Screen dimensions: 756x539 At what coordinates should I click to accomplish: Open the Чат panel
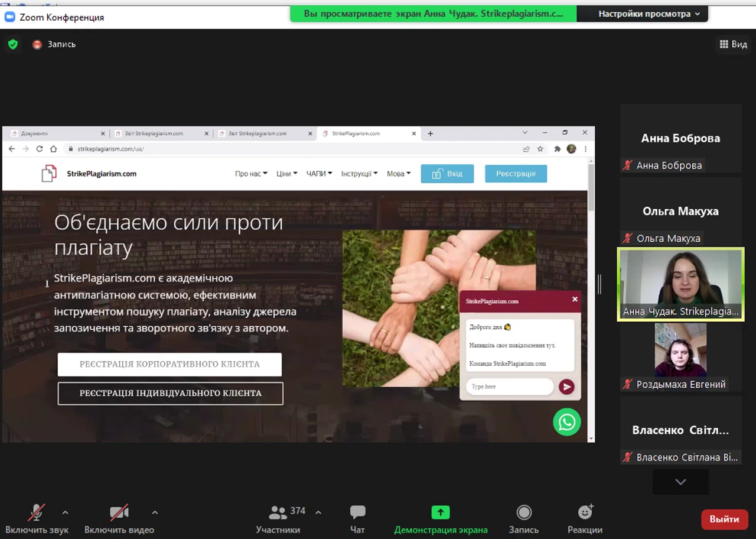pyautogui.click(x=357, y=519)
